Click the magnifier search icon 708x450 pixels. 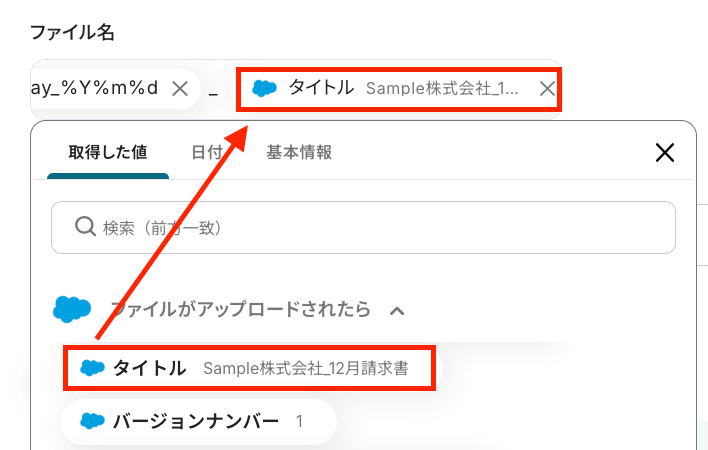[85, 228]
